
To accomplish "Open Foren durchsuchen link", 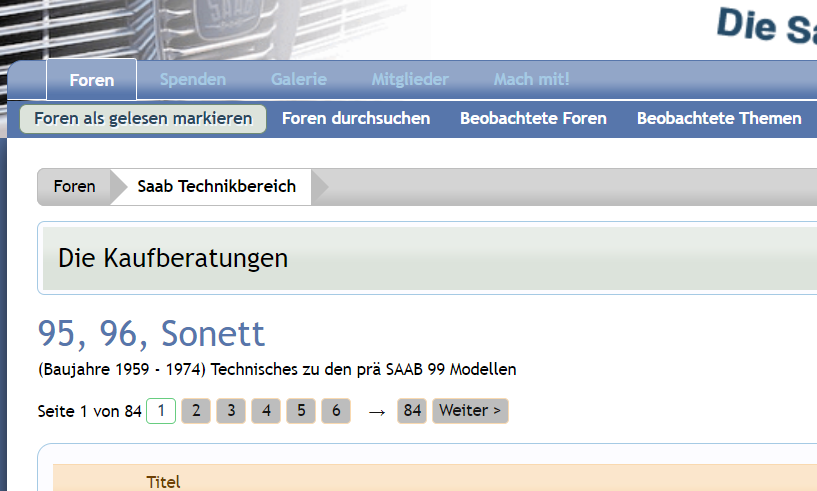I will click(x=356, y=119).
